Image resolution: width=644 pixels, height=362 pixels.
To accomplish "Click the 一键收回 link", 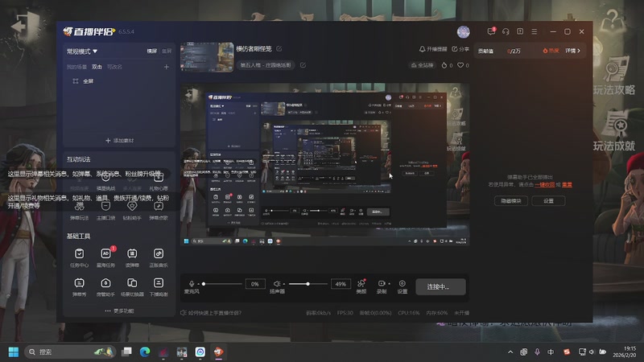I will [544, 185].
